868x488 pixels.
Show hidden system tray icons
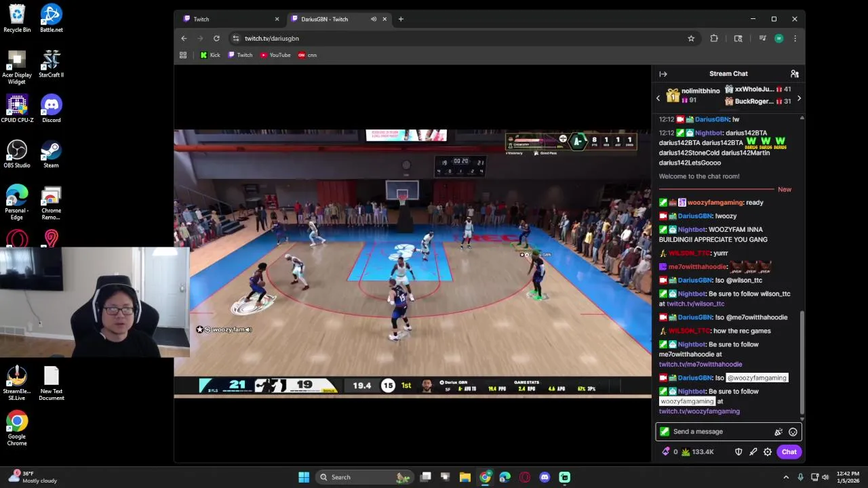[786, 477]
